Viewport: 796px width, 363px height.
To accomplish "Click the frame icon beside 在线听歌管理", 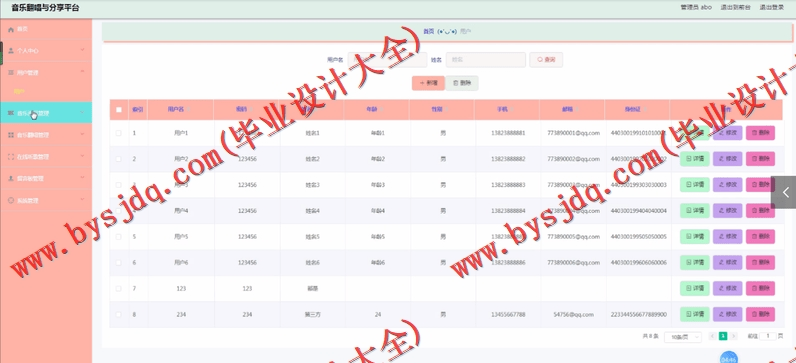I will coord(11,157).
